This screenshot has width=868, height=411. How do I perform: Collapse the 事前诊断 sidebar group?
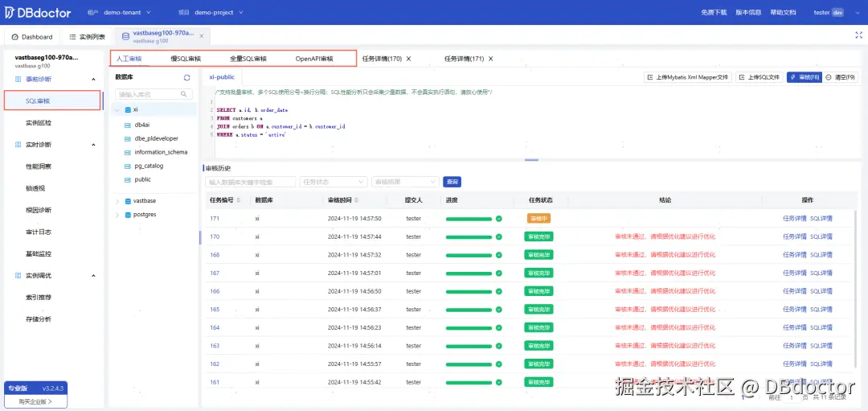click(93, 79)
